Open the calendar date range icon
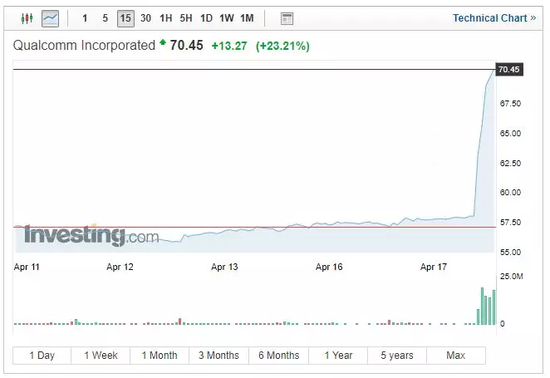 287,19
